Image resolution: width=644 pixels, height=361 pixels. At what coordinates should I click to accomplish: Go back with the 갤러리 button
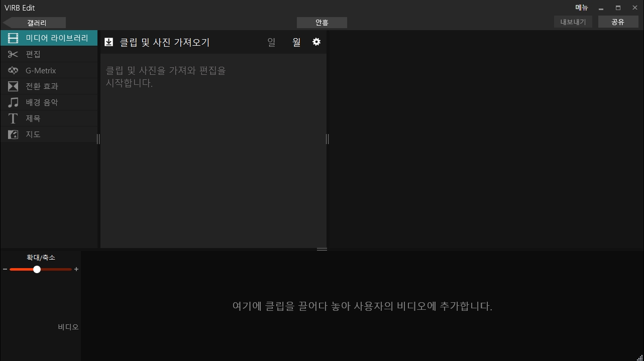[x=34, y=23]
